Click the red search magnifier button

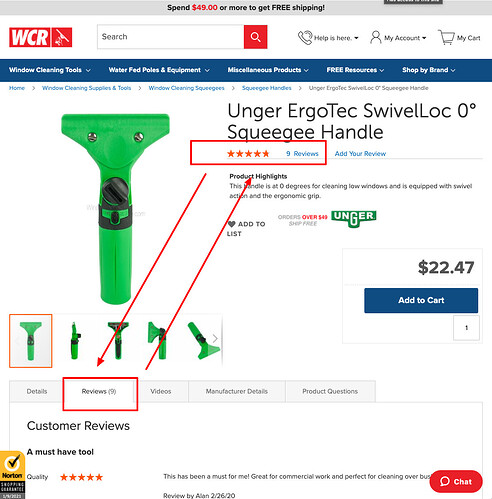(255, 37)
